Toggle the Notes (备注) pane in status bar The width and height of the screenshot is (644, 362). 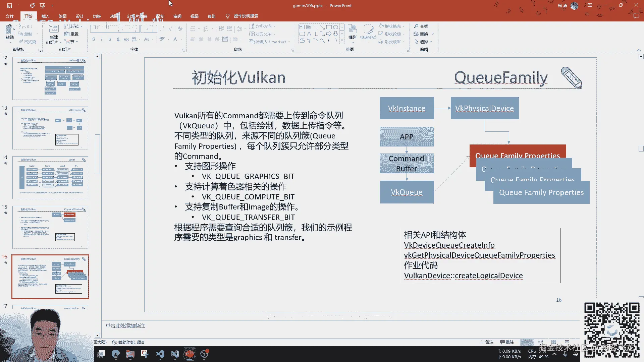(487, 342)
